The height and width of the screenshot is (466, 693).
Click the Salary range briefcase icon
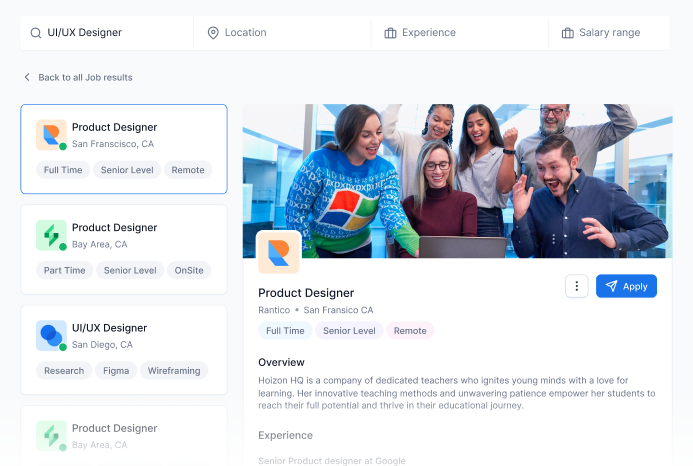click(x=567, y=33)
